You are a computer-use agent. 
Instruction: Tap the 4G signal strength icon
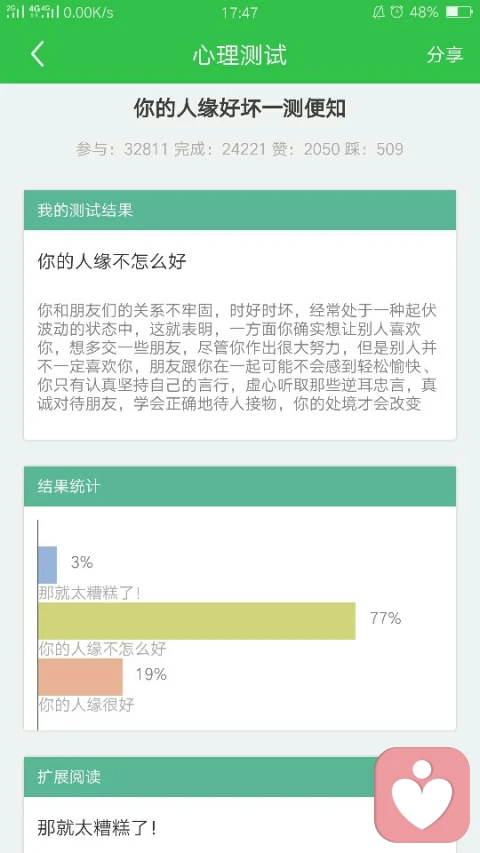[44, 11]
